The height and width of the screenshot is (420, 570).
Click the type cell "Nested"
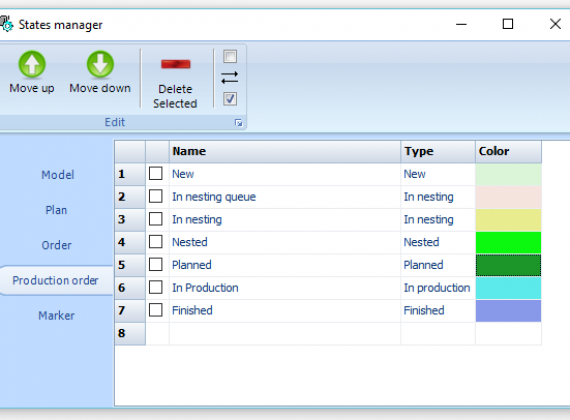[438, 243]
